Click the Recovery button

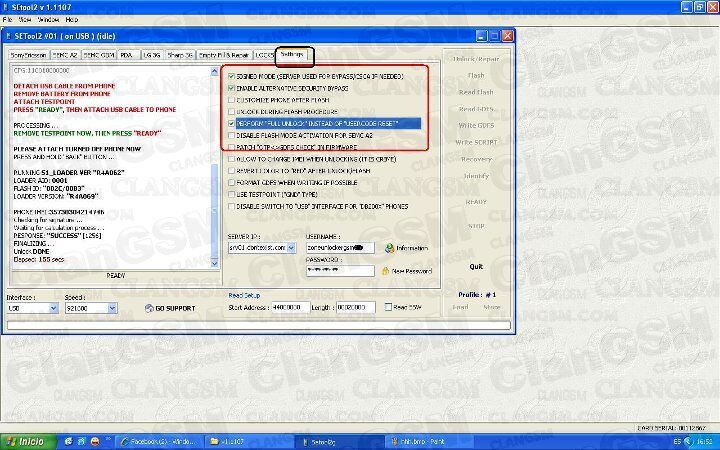click(x=476, y=159)
